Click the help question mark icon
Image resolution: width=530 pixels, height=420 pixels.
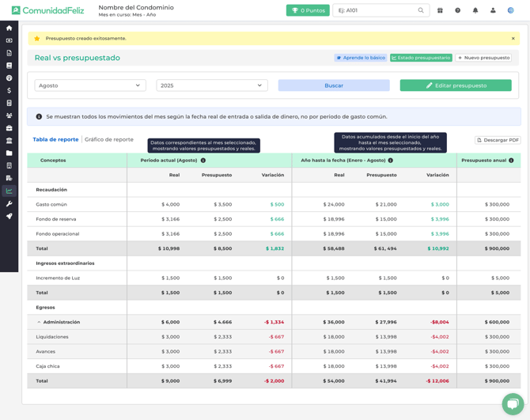pos(457,10)
